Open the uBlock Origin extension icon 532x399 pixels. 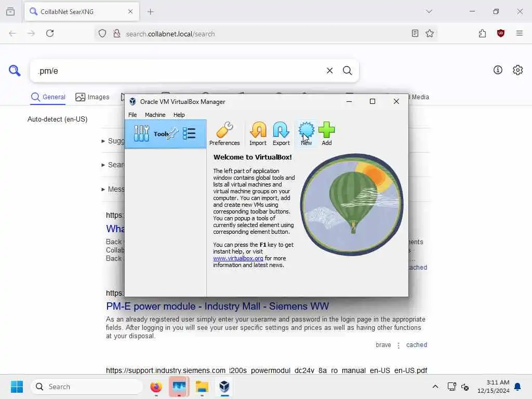(500, 33)
